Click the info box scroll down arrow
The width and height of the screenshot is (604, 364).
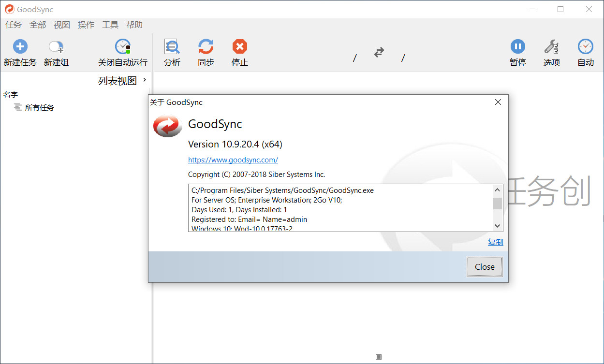(498, 226)
